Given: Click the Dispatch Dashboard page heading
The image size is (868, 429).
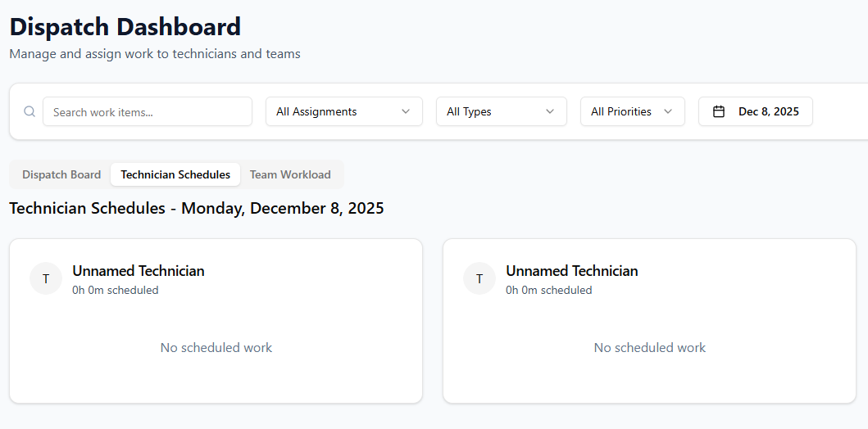Looking at the screenshot, I should pos(125,27).
